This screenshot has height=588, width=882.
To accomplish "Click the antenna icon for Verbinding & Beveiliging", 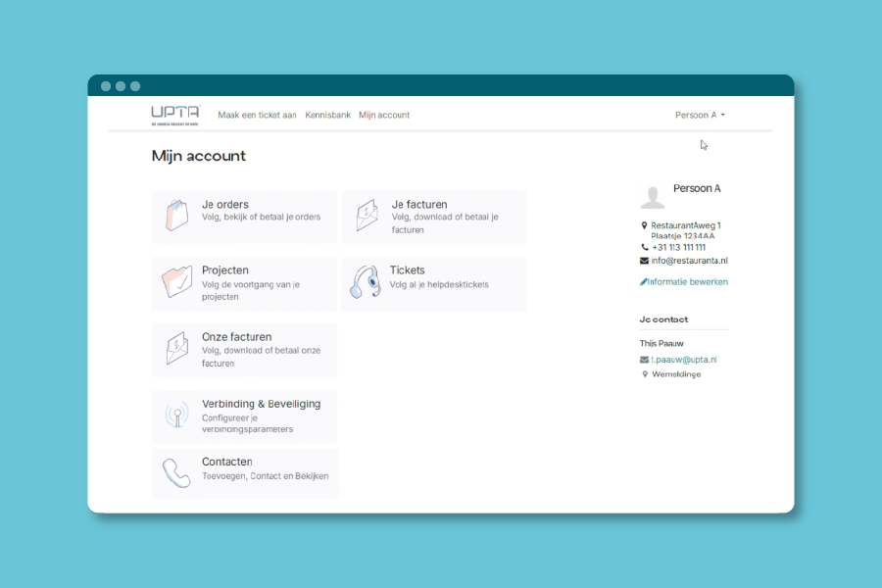I will (x=176, y=416).
